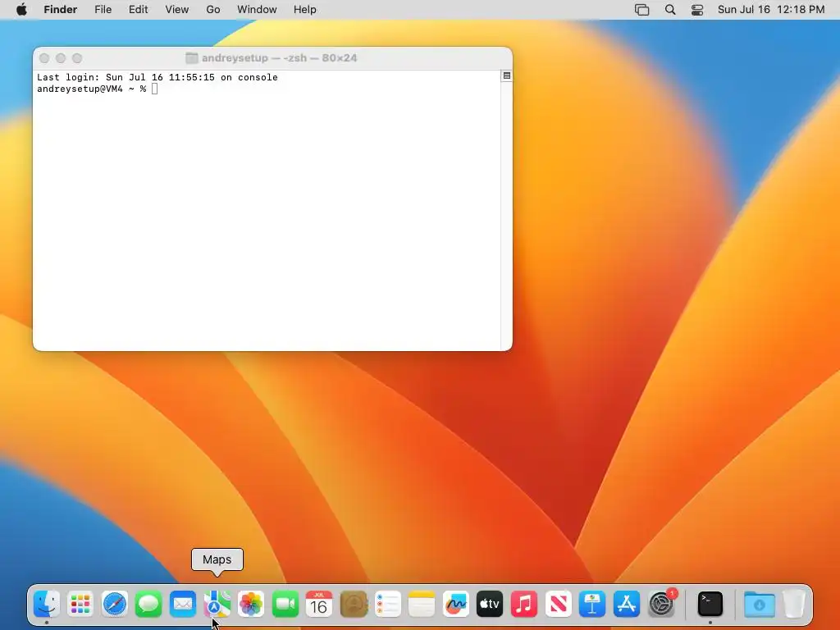Open Finder from the Dock
The image size is (840, 630).
(x=47, y=605)
